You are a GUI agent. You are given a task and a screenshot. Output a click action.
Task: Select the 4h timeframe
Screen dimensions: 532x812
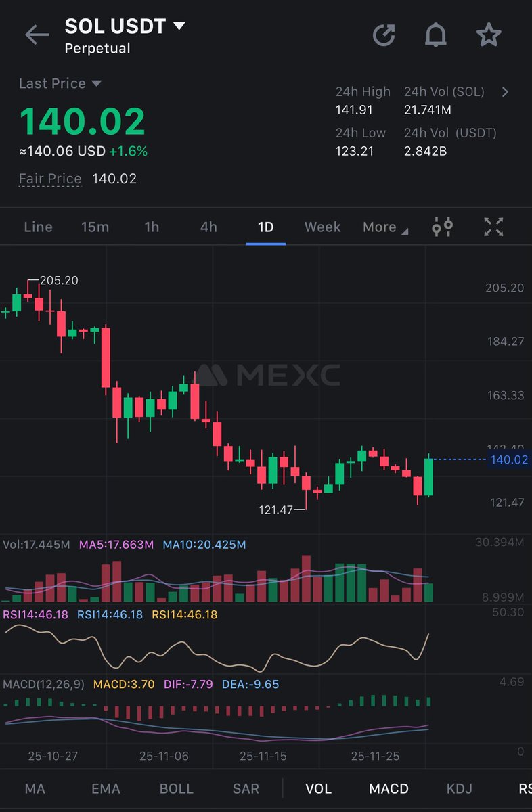click(208, 227)
